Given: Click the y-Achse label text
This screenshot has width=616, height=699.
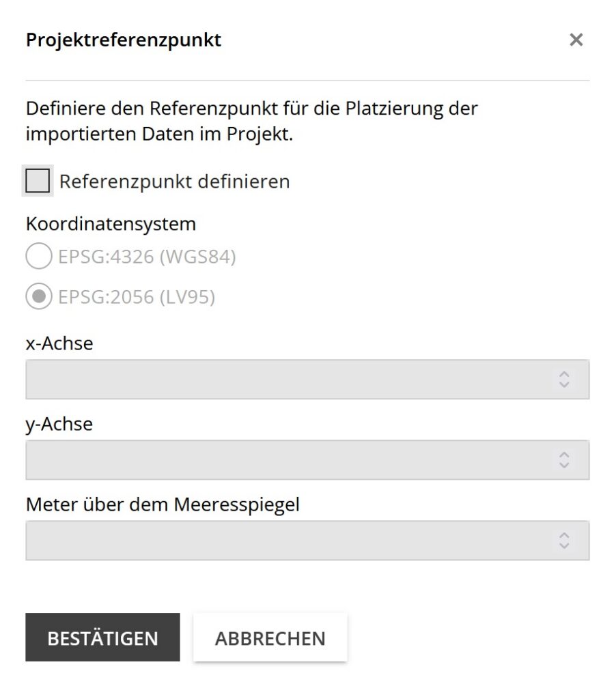Looking at the screenshot, I should [59, 424].
